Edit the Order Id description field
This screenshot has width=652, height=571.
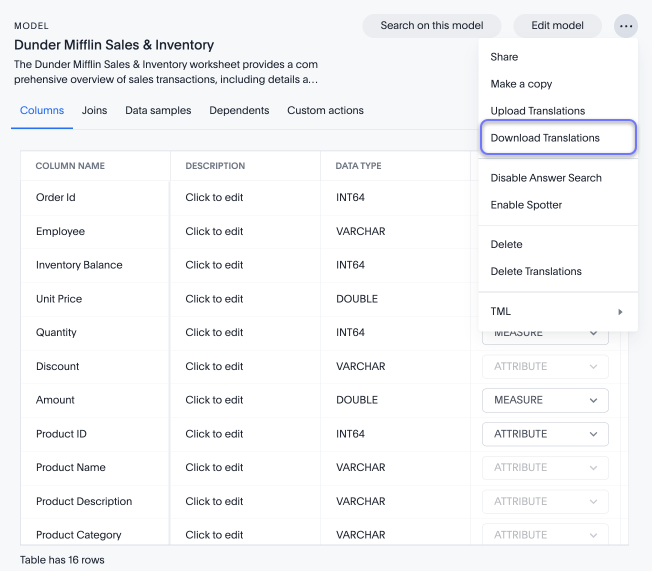point(214,198)
